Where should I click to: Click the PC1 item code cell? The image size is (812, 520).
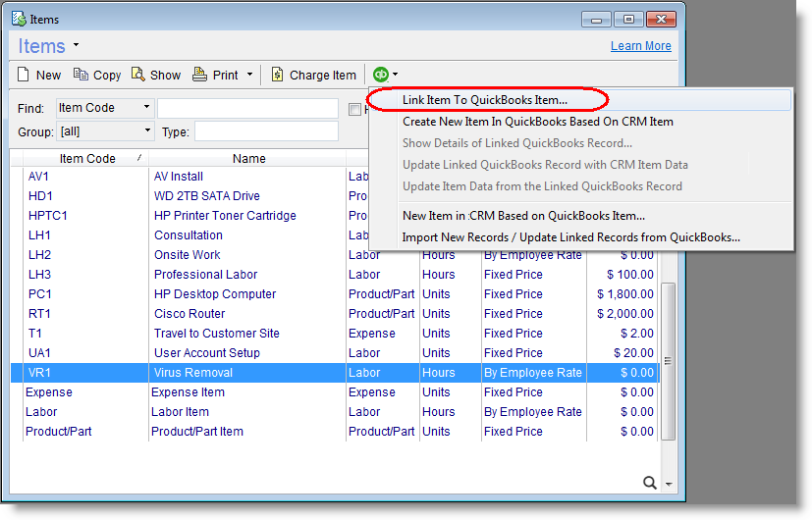(x=40, y=294)
